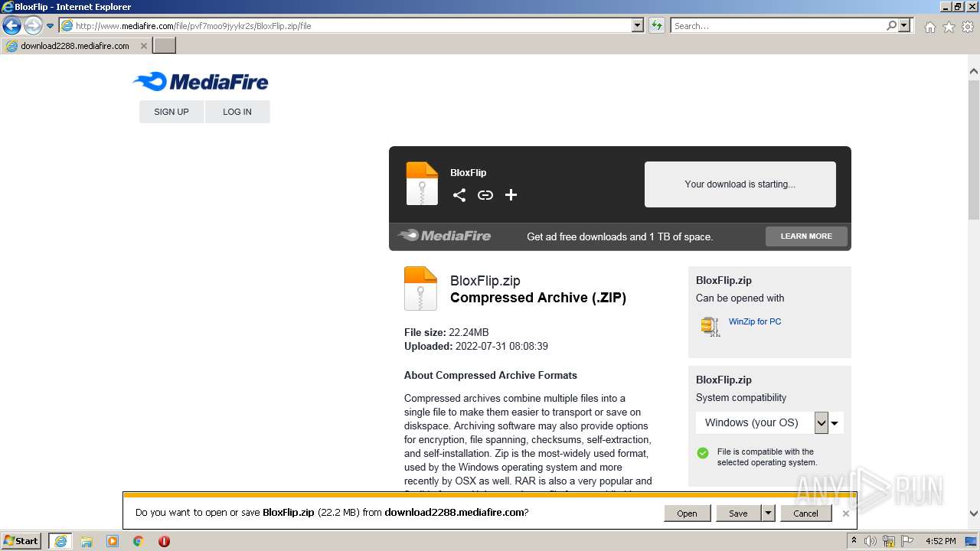Click the 'File size: 22.24MB' text
This screenshot has height=551, width=980.
coord(446,333)
